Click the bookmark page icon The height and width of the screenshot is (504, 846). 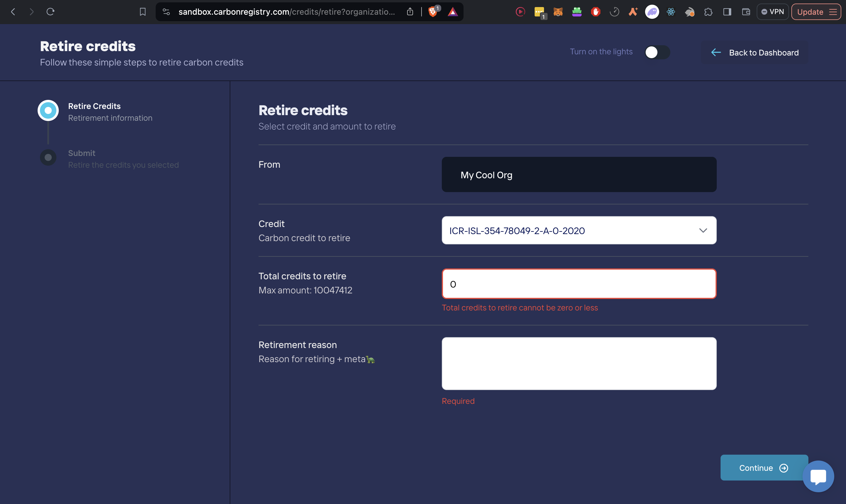tap(143, 12)
